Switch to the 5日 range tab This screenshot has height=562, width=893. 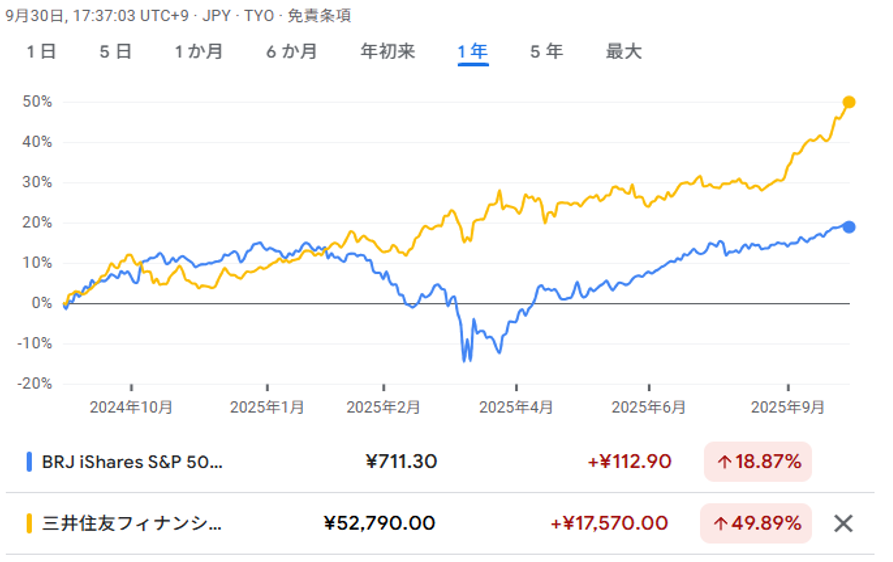115,52
